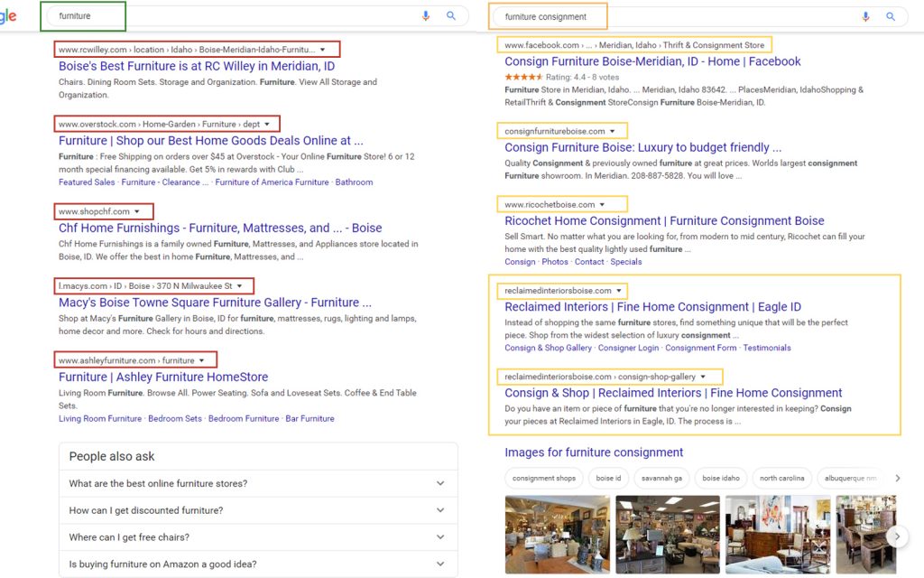Image resolution: width=924 pixels, height=578 pixels.
Task: Click into the 'furniture consignment' search field
Action: (x=546, y=15)
